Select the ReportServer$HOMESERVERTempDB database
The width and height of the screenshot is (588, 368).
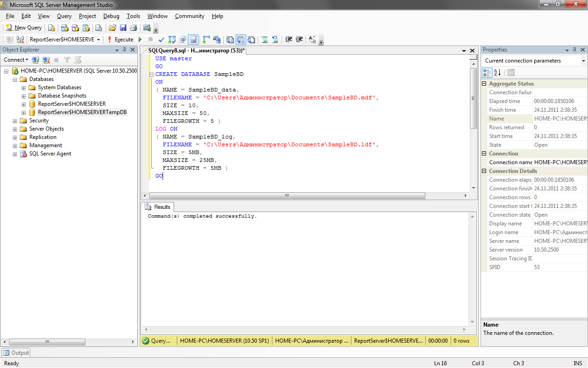coord(82,112)
